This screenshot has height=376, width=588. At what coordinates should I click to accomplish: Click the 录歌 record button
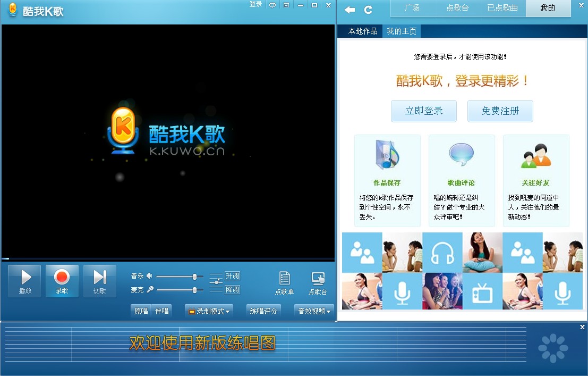[x=62, y=281]
